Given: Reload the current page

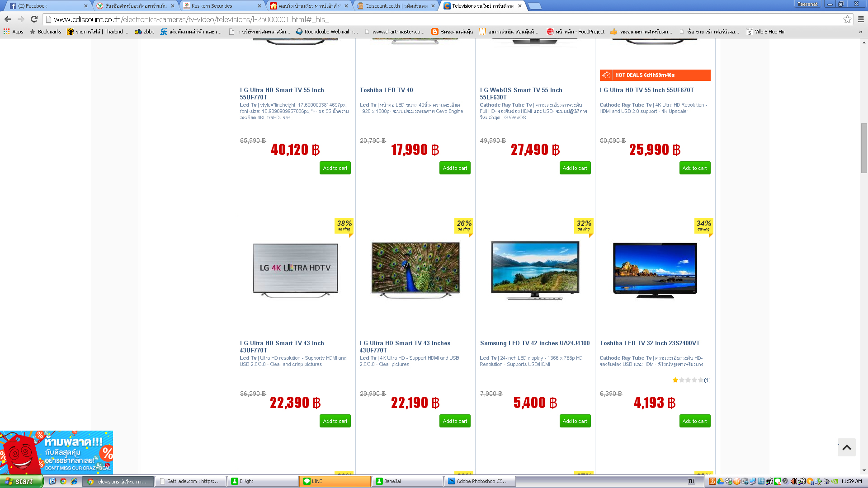Looking at the screenshot, I should click(34, 19).
